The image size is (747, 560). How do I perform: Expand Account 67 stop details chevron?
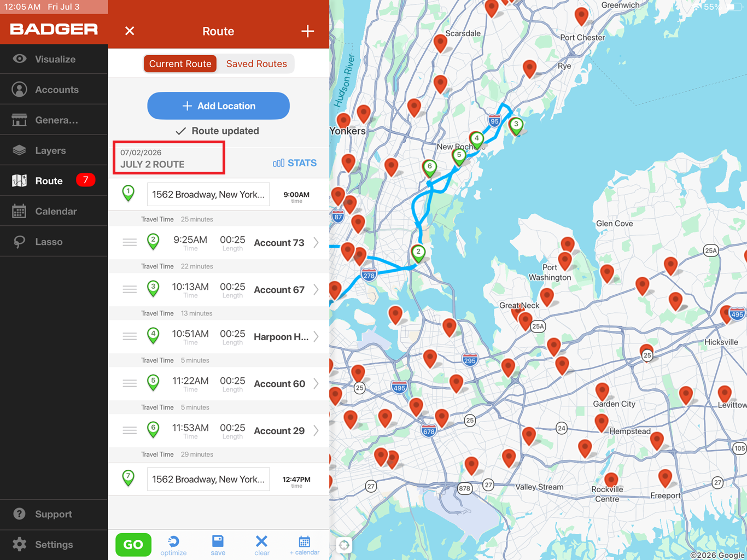pyautogui.click(x=316, y=290)
